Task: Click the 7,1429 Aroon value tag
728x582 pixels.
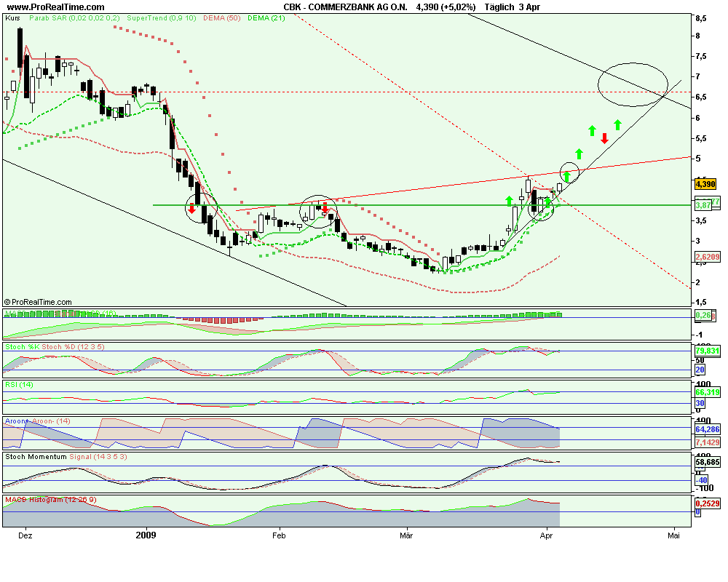Action: [x=707, y=442]
